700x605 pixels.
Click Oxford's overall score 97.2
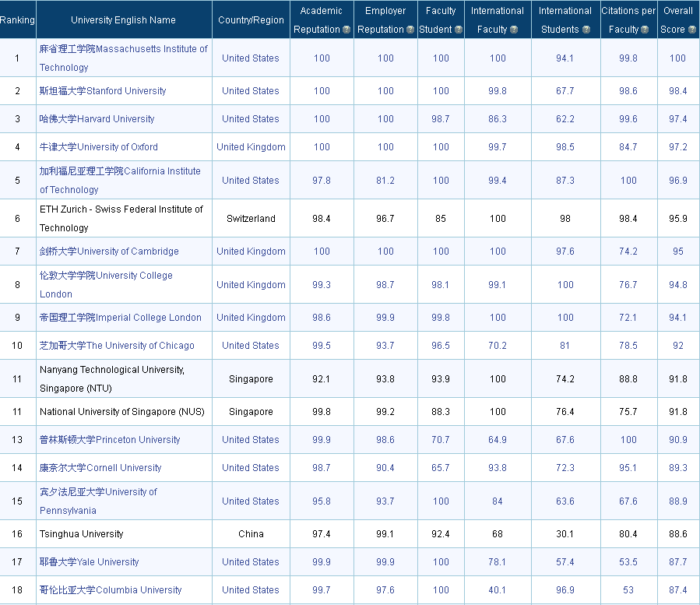(678, 147)
